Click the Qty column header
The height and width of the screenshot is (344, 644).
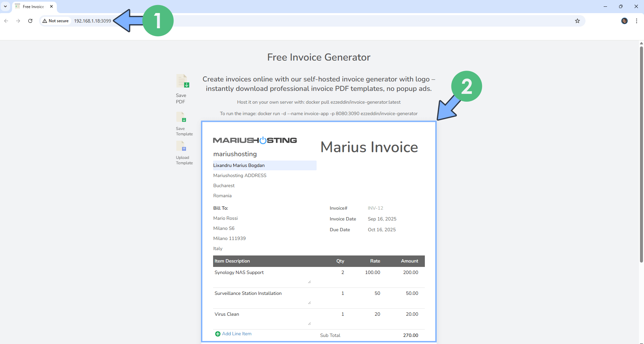[340, 261]
